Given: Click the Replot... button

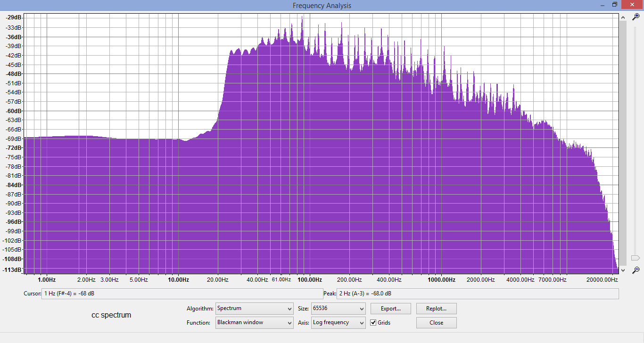Looking at the screenshot, I should pos(437,309).
